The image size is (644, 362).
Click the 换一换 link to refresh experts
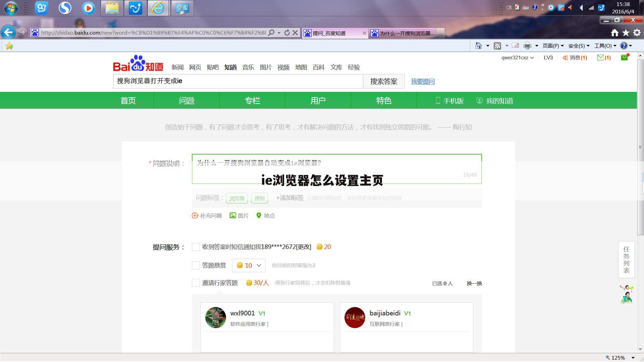tap(474, 283)
